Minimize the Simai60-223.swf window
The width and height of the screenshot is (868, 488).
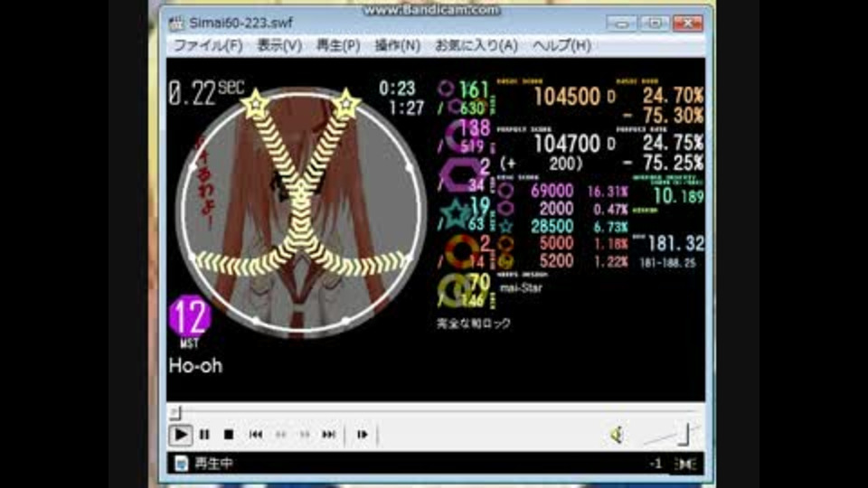tap(621, 23)
